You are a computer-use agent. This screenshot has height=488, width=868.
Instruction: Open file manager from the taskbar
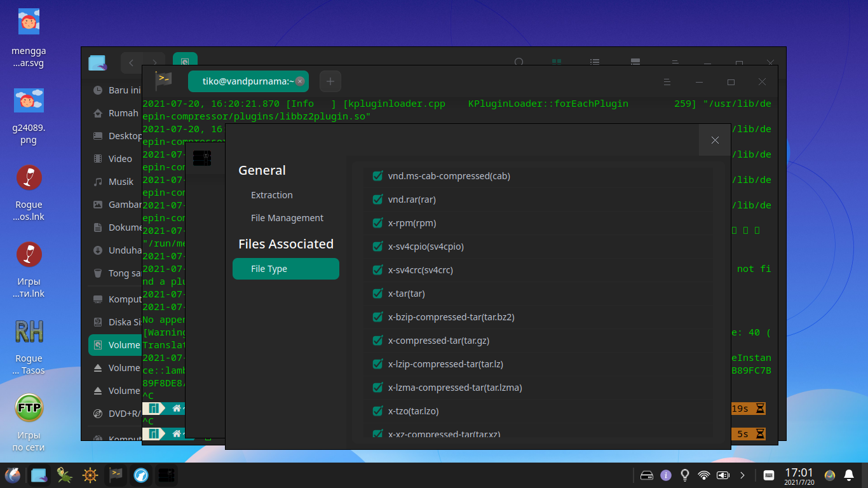click(39, 475)
